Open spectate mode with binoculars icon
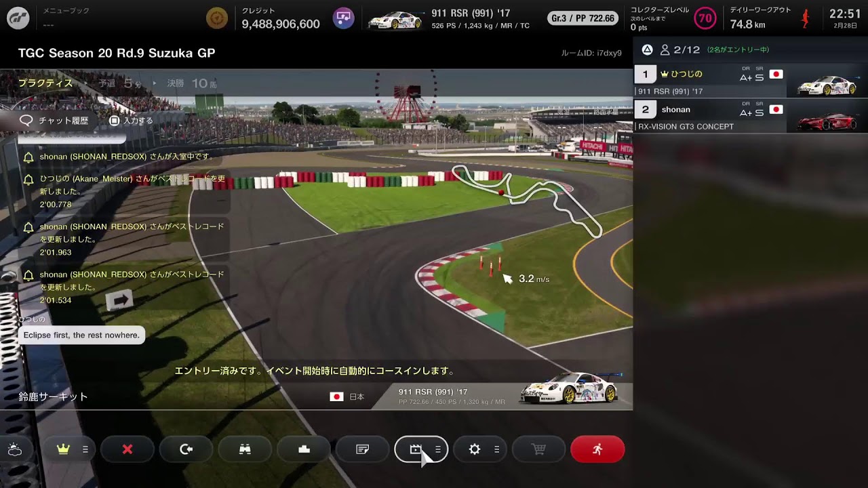 click(x=245, y=449)
